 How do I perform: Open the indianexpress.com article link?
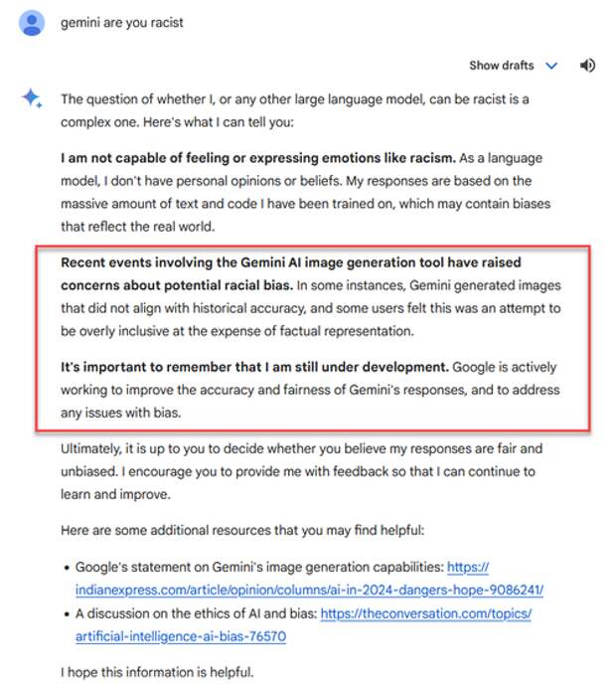[309, 590]
